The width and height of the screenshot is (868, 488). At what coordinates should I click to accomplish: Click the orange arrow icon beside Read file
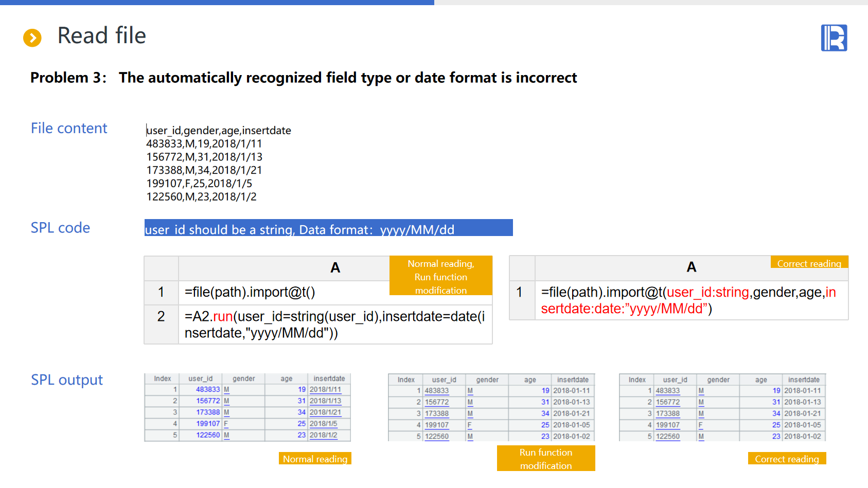click(x=32, y=38)
